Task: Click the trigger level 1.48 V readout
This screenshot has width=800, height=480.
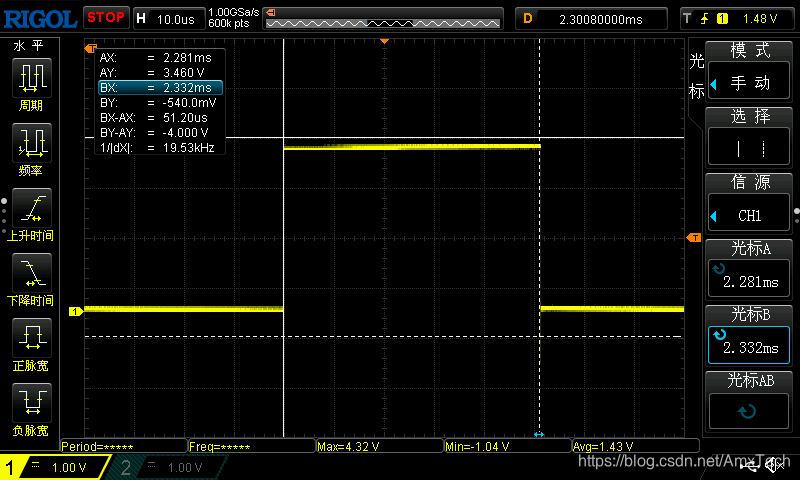Action: pos(760,19)
